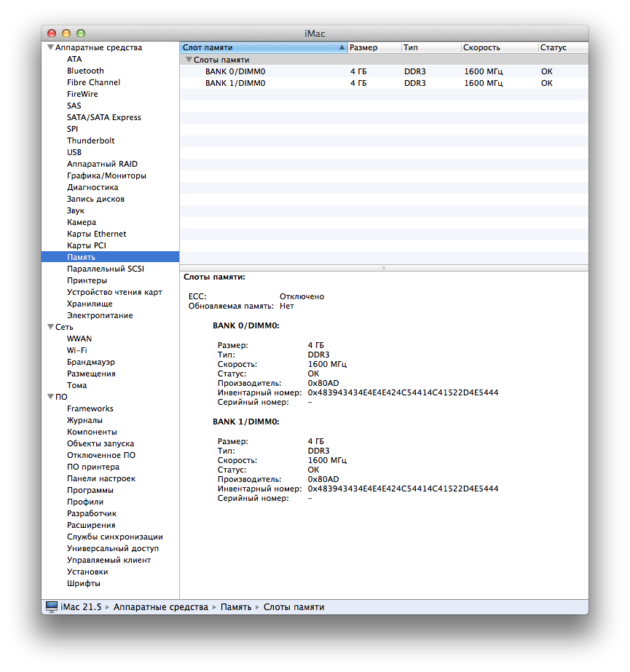Open Объекты запуска item
The width and height of the screenshot is (630, 672).
(x=101, y=443)
